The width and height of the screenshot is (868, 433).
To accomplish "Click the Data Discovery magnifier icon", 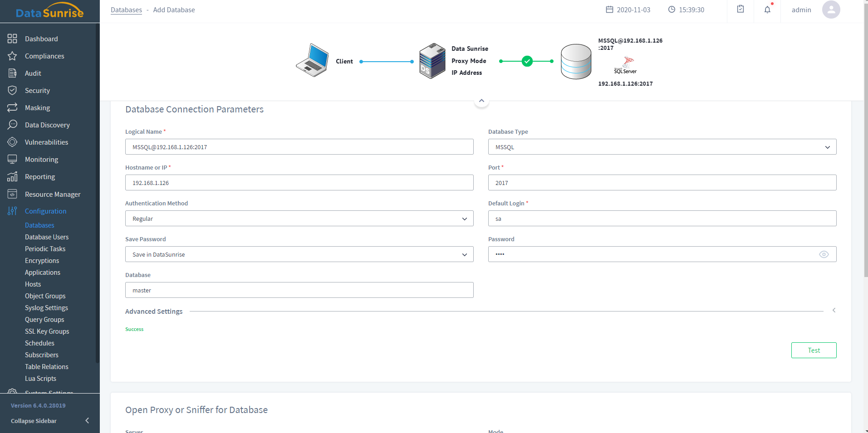I will 12,125.
